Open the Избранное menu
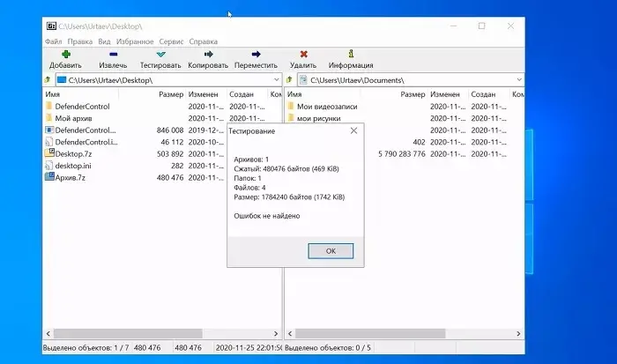This screenshot has width=617, height=364. pyautogui.click(x=136, y=41)
